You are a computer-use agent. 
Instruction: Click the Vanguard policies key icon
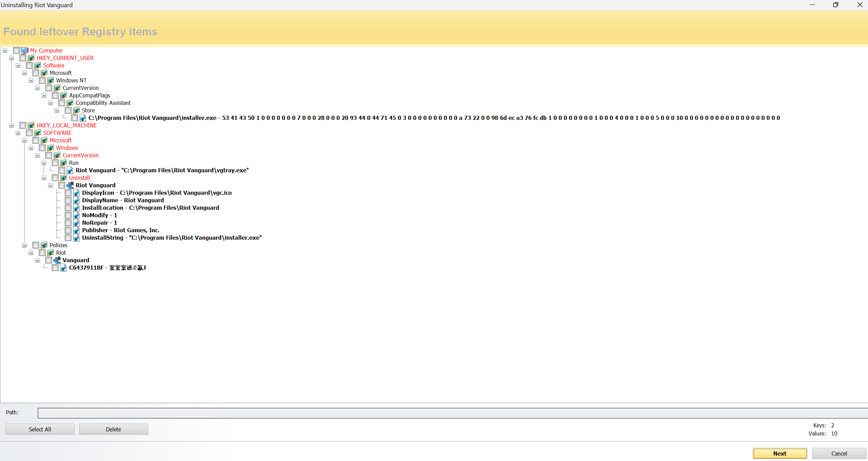coord(57,260)
